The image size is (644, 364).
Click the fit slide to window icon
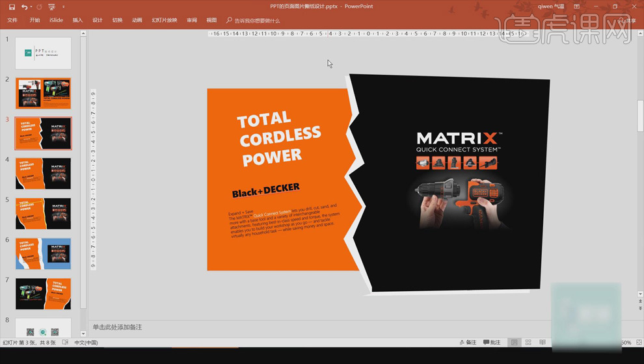639,343
